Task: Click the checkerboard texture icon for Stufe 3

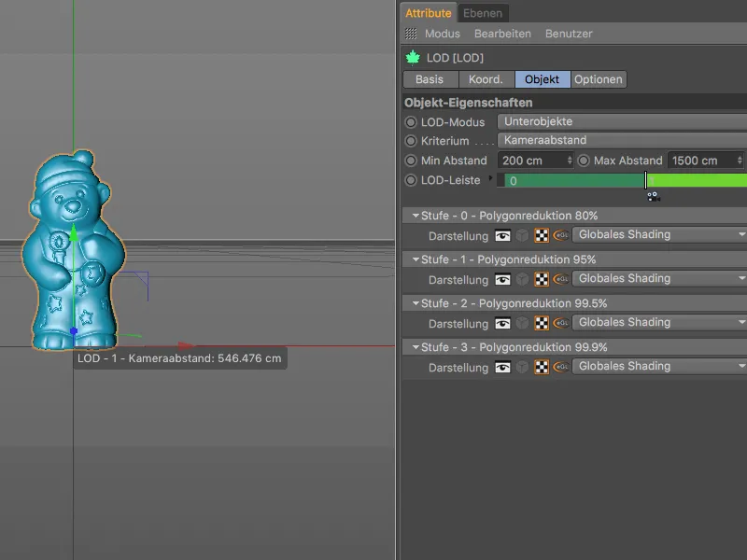Action: click(x=542, y=367)
